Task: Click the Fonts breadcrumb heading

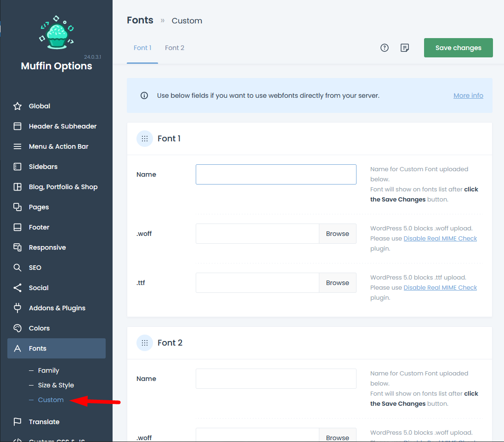Action: pos(140,20)
